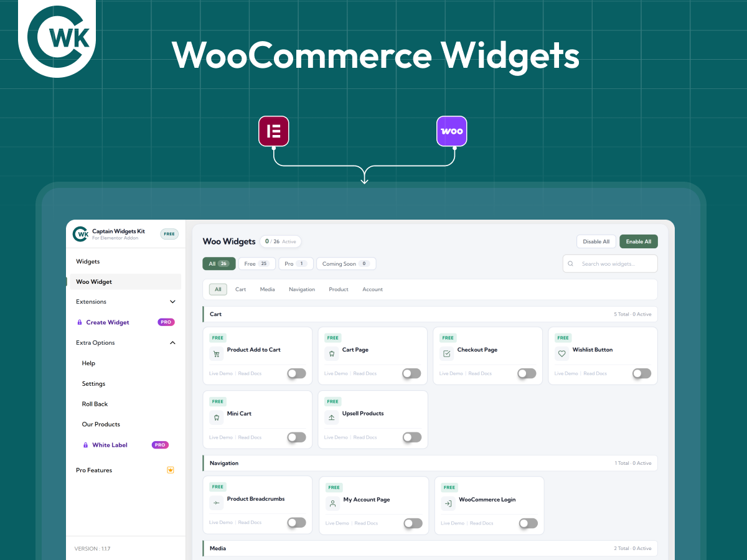The height and width of the screenshot is (560, 747).
Task: Filter by the Navigation category tab
Action: tap(302, 289)
